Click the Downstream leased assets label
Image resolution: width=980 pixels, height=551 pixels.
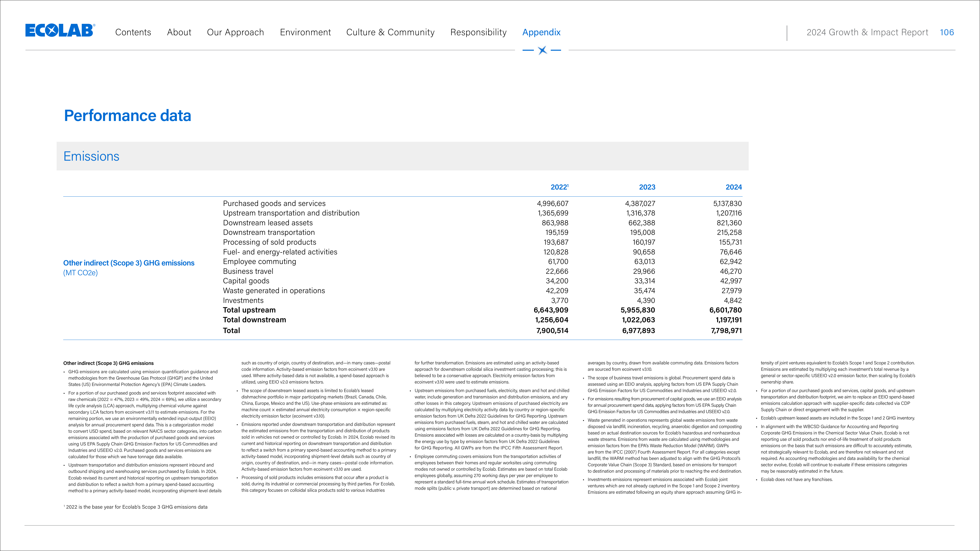(x=268, y=223)
